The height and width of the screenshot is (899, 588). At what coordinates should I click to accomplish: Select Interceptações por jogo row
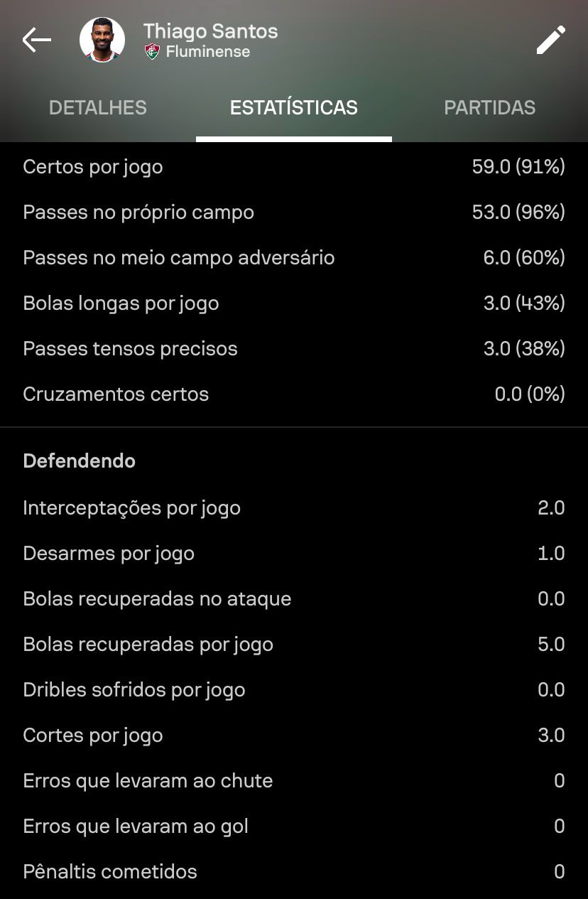[294, 508]
